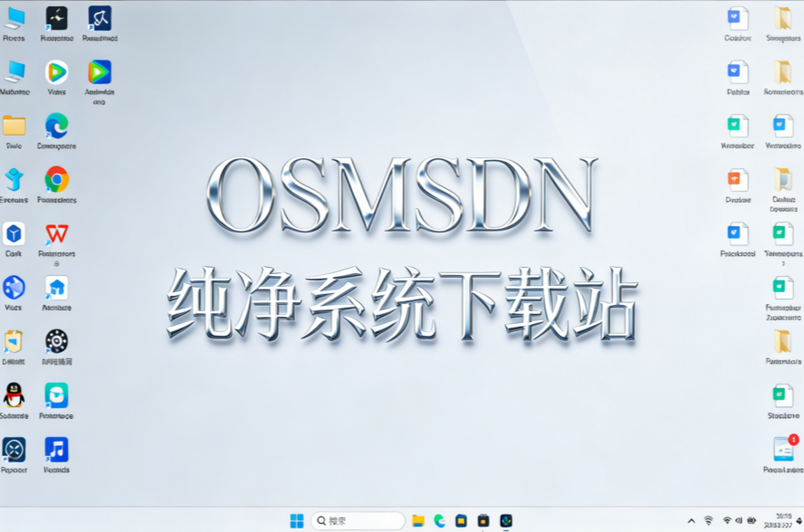Open the Microsoft Edge desktop shortcut
Image resolution: width=804 pixels, height=532 pixels.
pyautogui.click(x=56, y=126)
